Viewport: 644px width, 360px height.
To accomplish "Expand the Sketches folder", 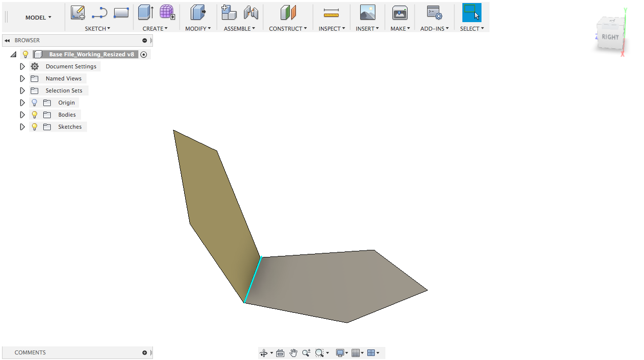I will click(x=22, y=127).
